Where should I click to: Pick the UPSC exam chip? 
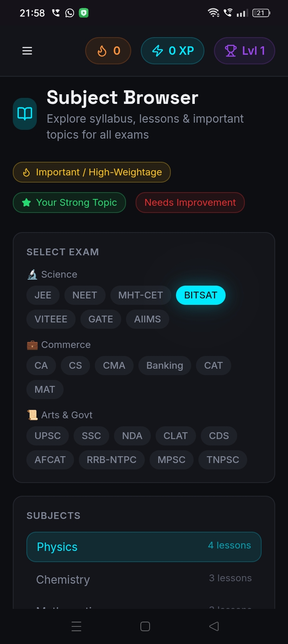click(x=48, y=436)
